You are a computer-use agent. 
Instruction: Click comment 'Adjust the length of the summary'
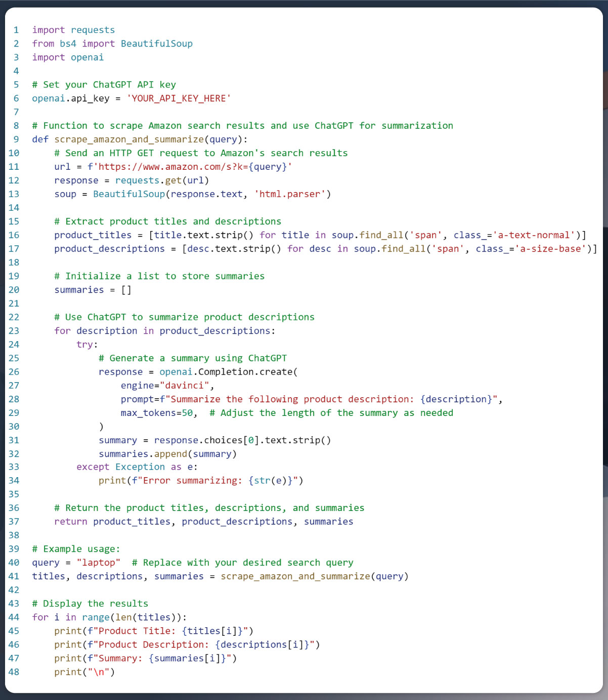point(331,412)
